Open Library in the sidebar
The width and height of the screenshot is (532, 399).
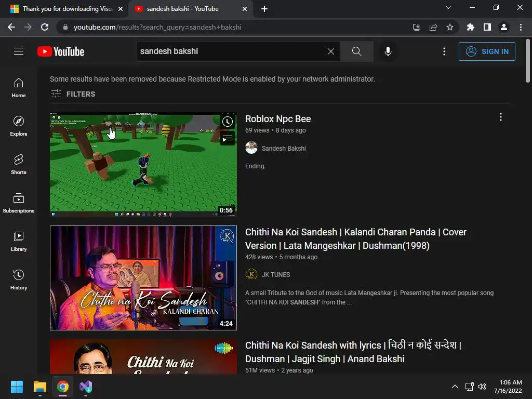coord(19,241)
